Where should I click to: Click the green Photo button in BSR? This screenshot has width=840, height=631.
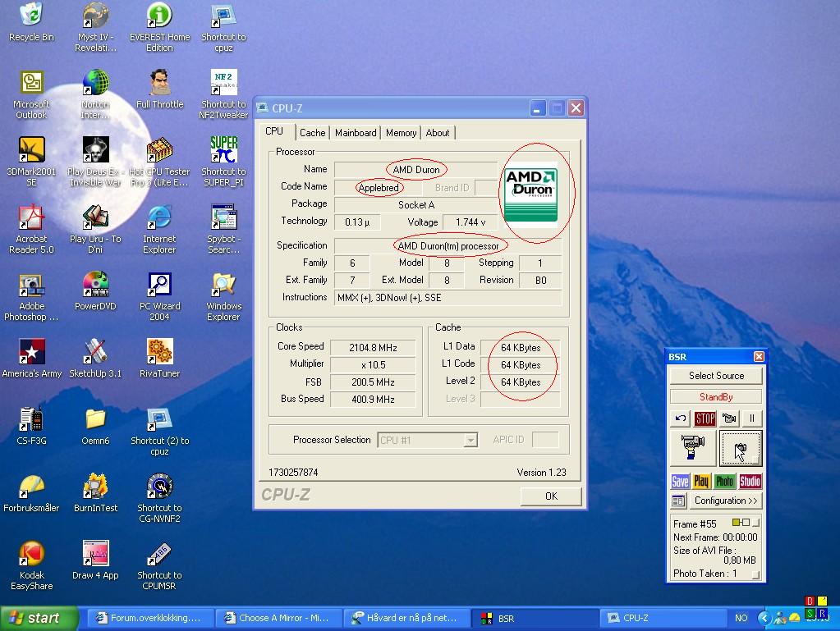(x=724, y=482)
